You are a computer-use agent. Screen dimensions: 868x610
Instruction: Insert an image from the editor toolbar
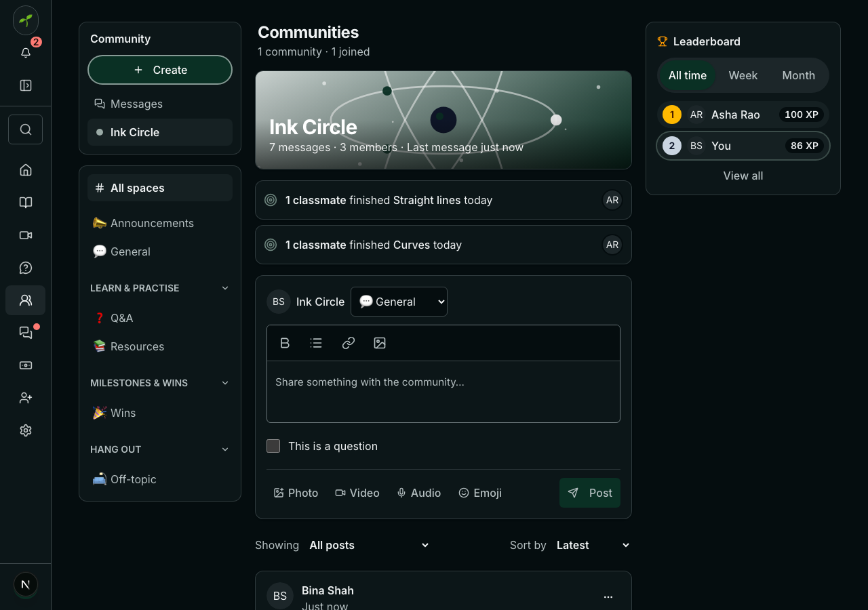point(380,343)
